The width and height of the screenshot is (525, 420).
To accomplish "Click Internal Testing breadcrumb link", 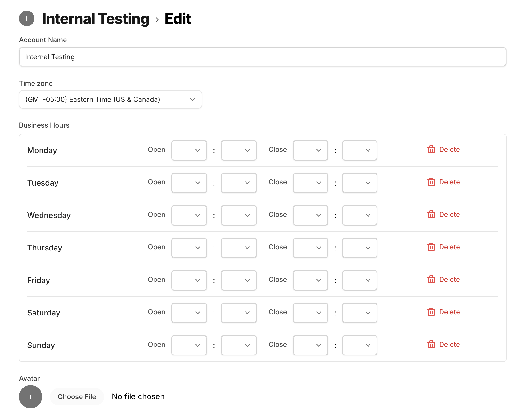I will tap(95, 19).
